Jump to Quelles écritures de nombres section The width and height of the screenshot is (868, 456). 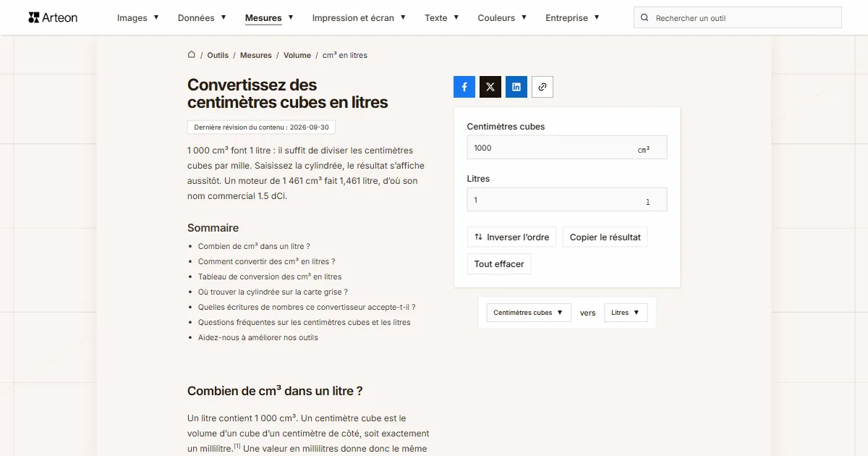307,307
